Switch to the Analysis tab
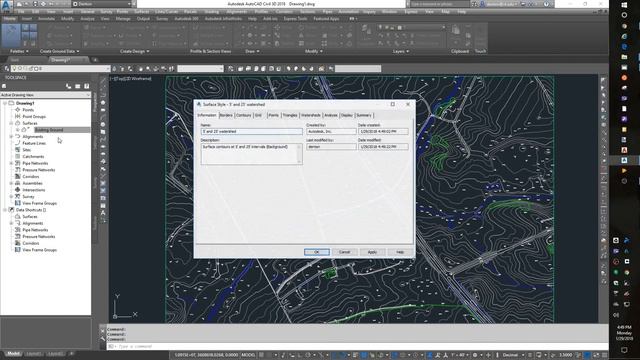The width and height of the screenshot is (640, 360). (331, 116)
